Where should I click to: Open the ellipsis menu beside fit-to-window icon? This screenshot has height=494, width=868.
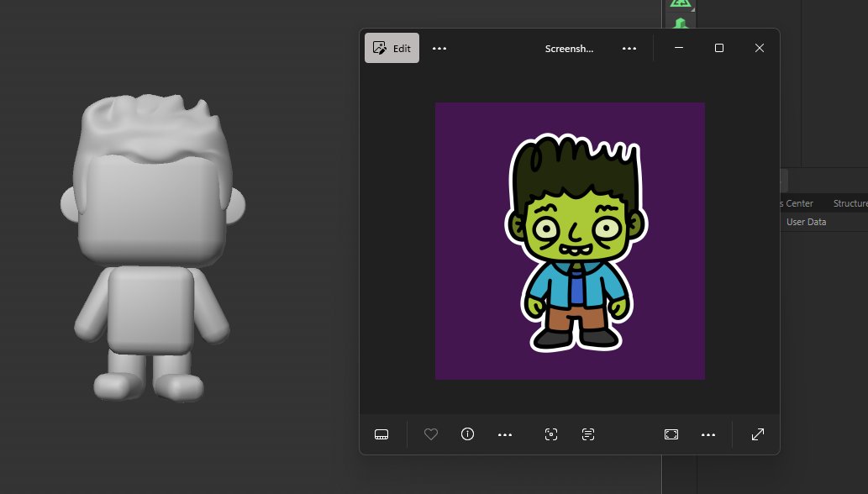[x=708, y=435]
